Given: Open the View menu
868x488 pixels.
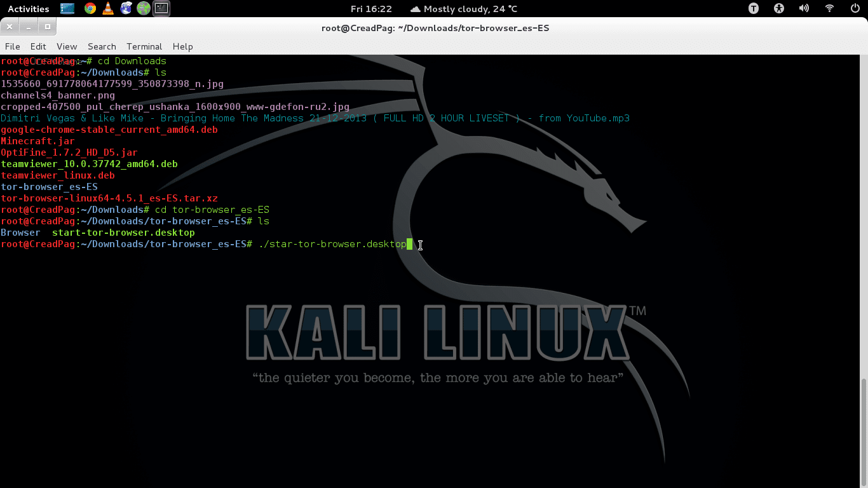Looking at the screenshot, I should [67, 46].
